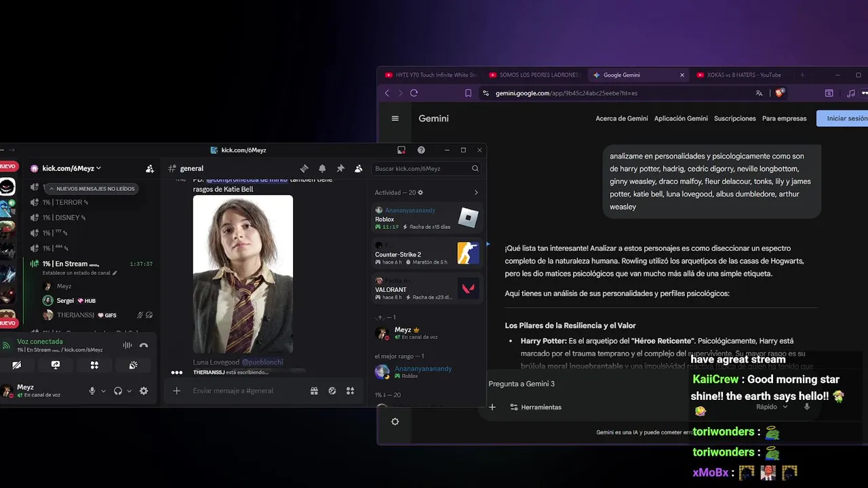Mute the microphone in Discord user panel
This screenshot has width=868, height=488.
pos(92,391)
